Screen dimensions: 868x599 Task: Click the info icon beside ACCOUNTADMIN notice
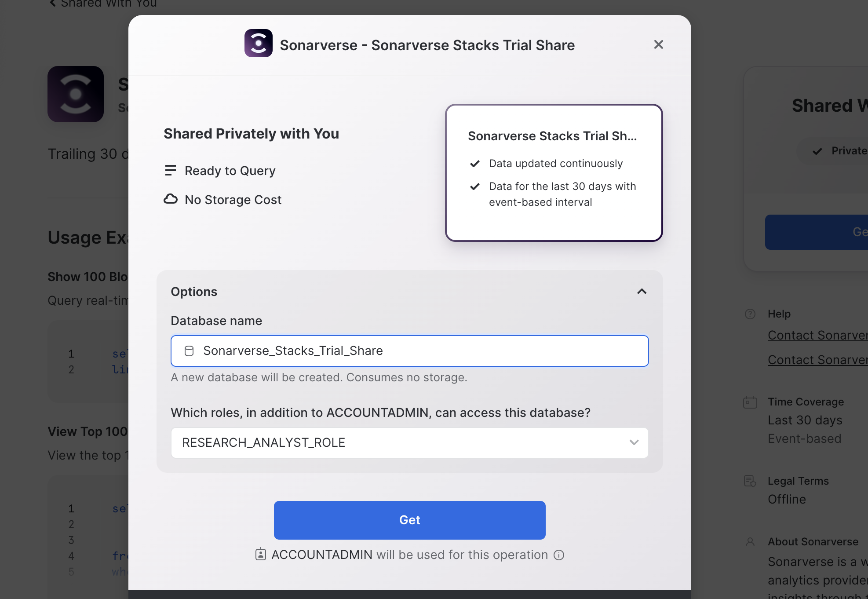point(559,555)
